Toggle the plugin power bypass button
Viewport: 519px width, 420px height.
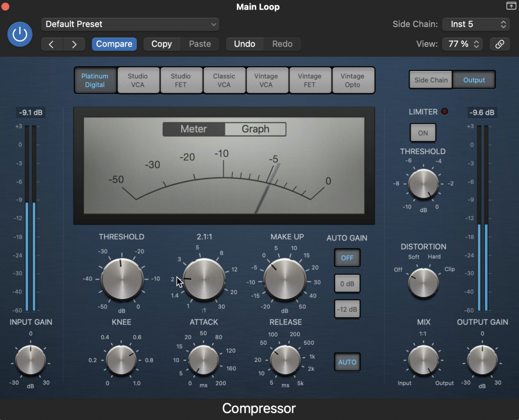(x=20, y=34)
